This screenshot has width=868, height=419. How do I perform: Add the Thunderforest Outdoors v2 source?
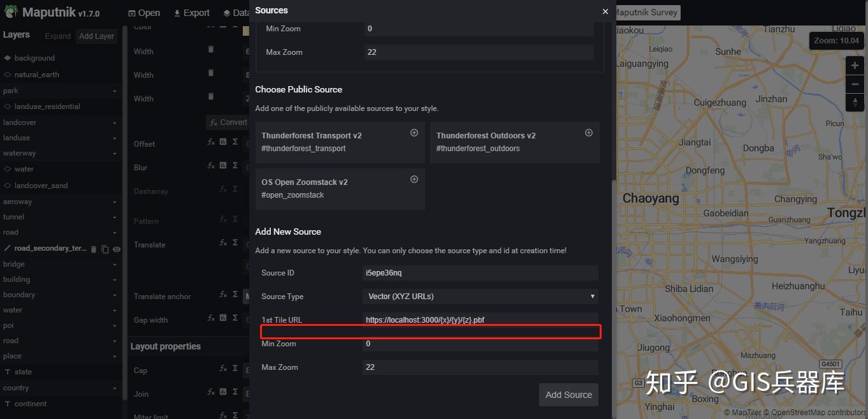[x=589, y=133]
